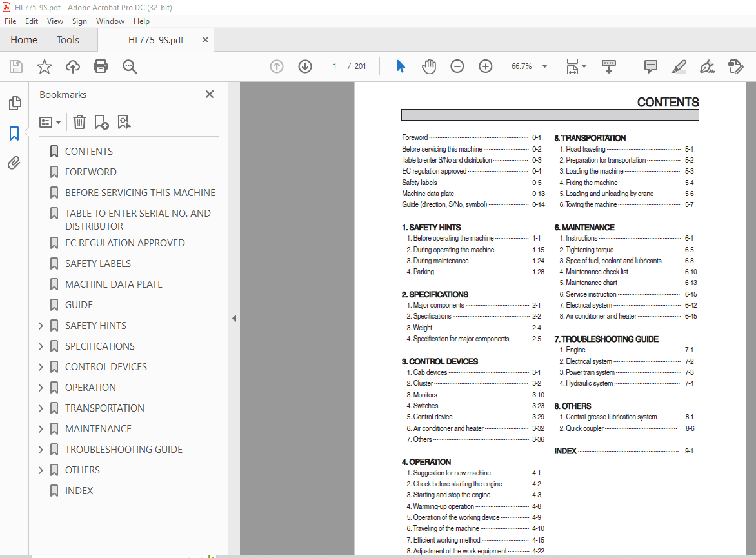Jump to the INDEX bookmark

pos(79,491)
